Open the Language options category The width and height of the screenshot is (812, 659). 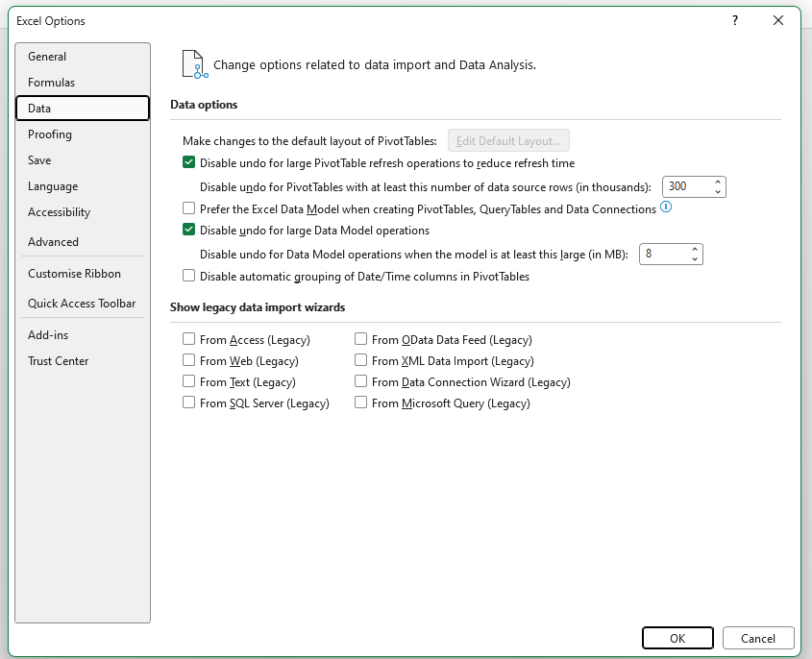point(83,185)
